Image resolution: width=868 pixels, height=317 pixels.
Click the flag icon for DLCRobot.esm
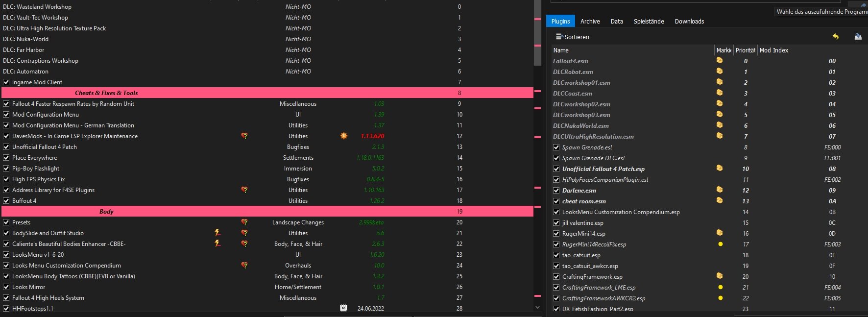click(x=720, y=71)
